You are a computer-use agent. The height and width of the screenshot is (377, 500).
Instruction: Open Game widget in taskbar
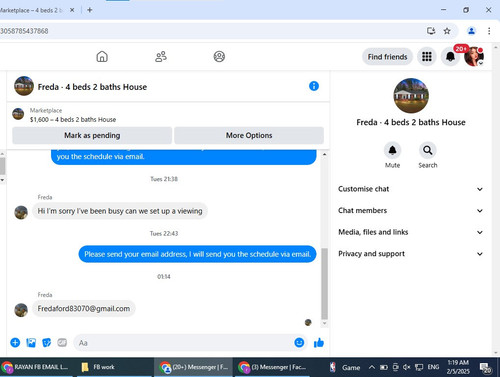(345, 367)
